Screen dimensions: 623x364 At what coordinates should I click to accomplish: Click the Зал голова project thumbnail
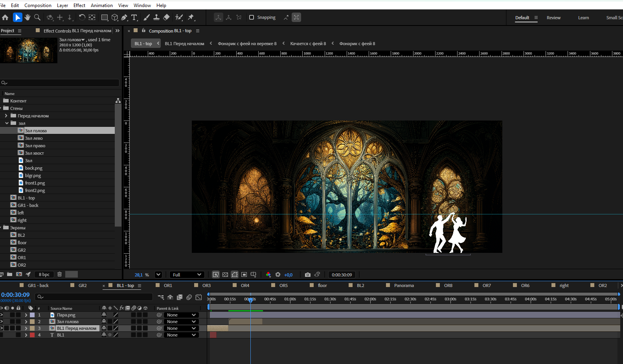(x=29, y=50)
